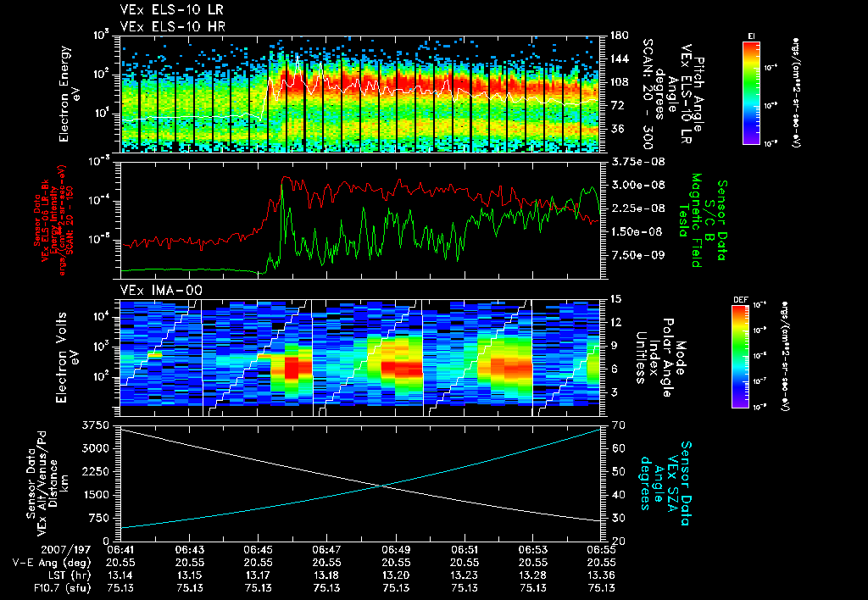Viewport: 868px width, 600px height.
Task: Click the 7.50e-09 magnetic field tick value
Action: [637, 254]
